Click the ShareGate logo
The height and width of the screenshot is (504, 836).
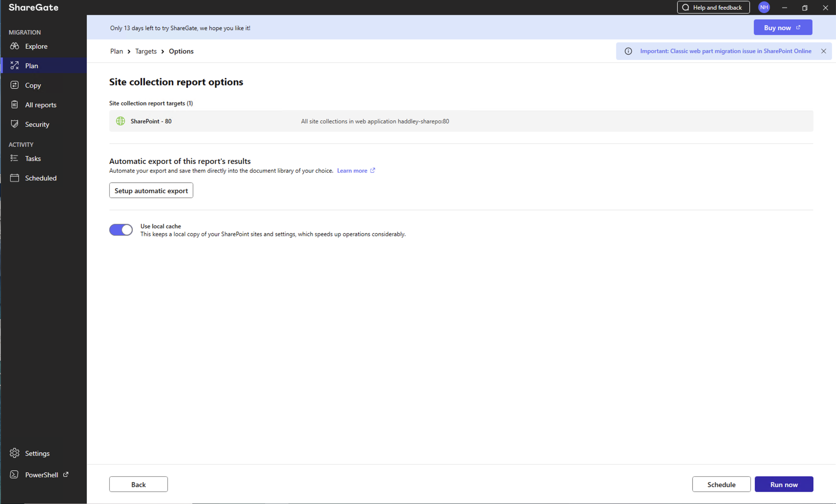point(33,7)
